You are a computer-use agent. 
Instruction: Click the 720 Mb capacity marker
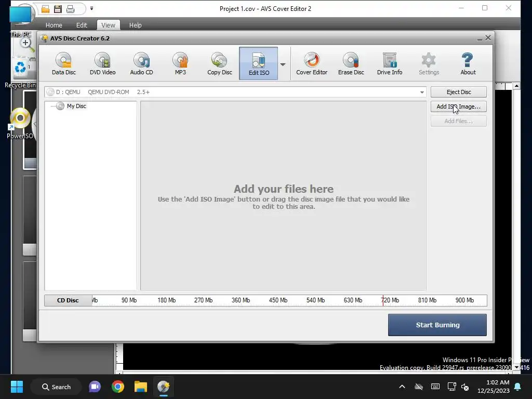pyautogui.click(x=390, y=300)
